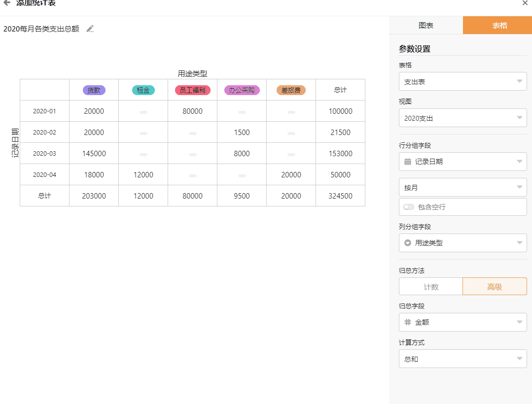Click the 9500 total cell

tap(242, 196)
